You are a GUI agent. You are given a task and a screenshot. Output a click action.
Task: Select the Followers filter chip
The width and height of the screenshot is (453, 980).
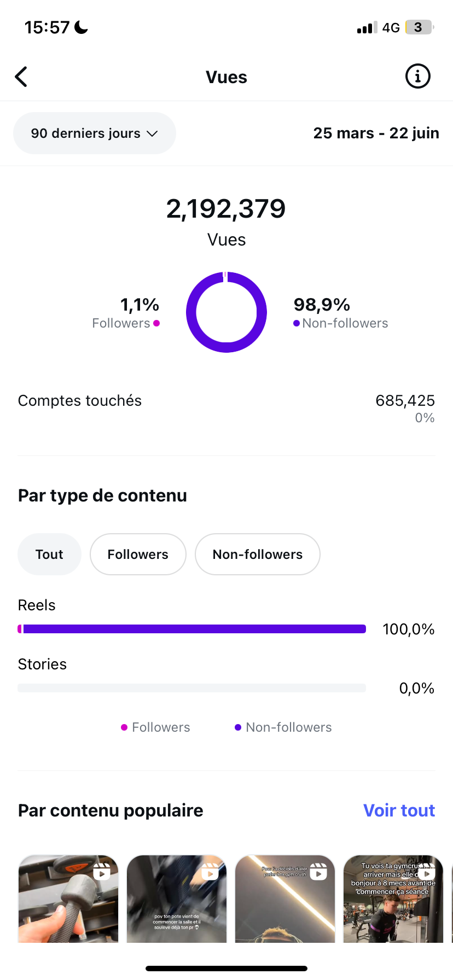tap(138, 554)
